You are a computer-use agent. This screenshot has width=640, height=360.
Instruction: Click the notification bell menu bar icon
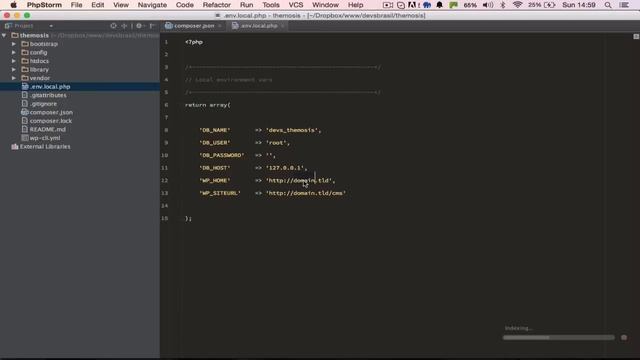tap(440, 5)
